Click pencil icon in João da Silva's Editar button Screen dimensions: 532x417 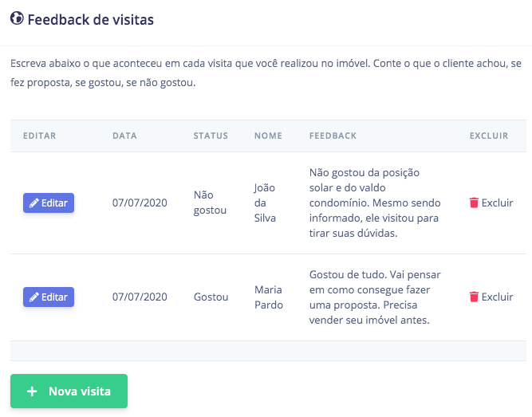coord(34,203)
